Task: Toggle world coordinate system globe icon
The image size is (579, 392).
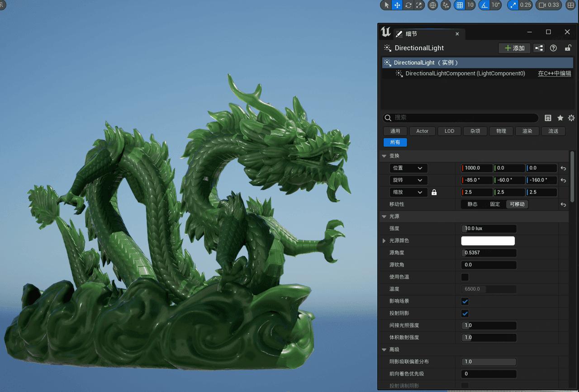Action: [x=433, y=5]
